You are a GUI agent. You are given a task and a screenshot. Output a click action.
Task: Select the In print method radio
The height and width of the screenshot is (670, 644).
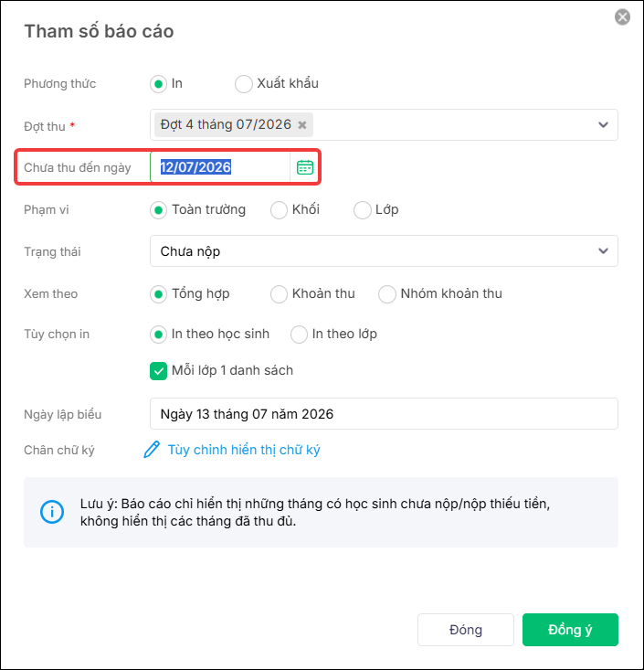coord(158,84)
